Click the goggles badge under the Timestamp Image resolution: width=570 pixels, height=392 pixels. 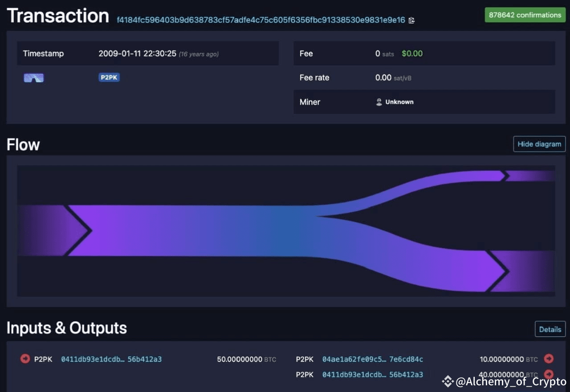tap(33, 77)
